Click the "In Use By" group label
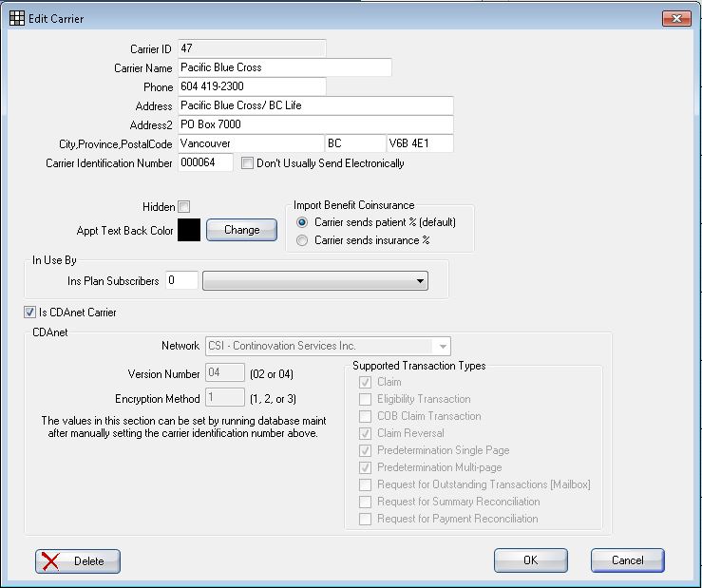This screenshot has width=702, height=588. [x=54, y=260]
